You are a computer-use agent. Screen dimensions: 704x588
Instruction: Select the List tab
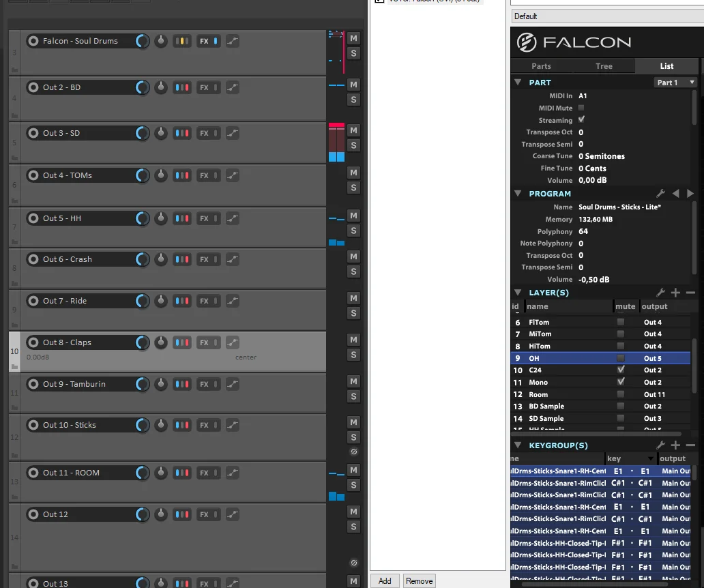[x=666, y=66]
